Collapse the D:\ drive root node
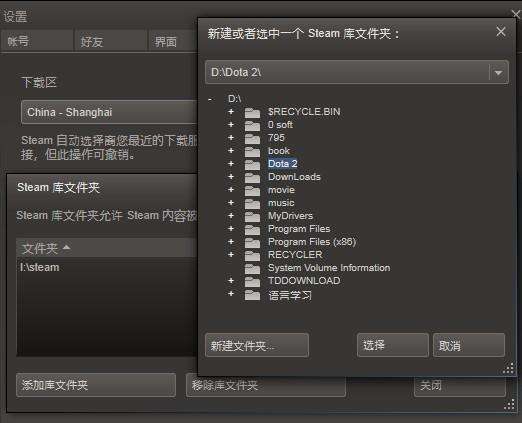 pyautogui.click(x=210, y=99)
